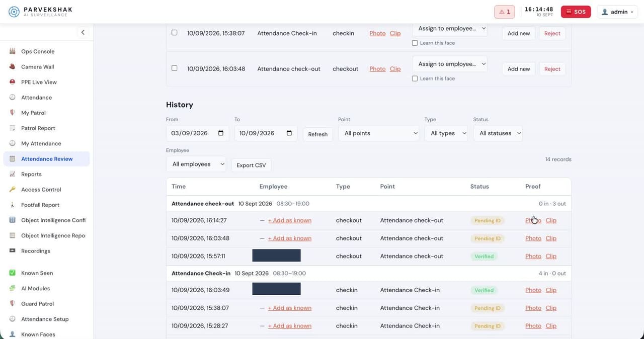Click the My Patrol shield icon
This screenshot has width=644, height=339.
pos(12,113)
